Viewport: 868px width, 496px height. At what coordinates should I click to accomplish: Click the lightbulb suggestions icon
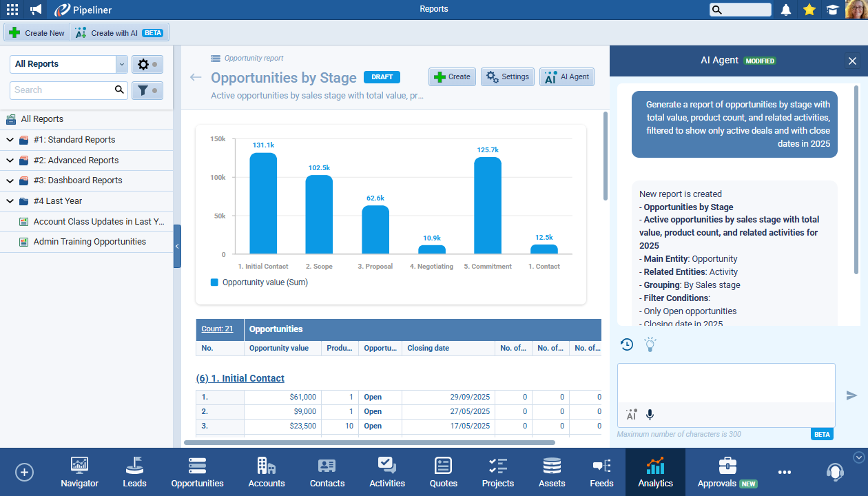point(650,344)
